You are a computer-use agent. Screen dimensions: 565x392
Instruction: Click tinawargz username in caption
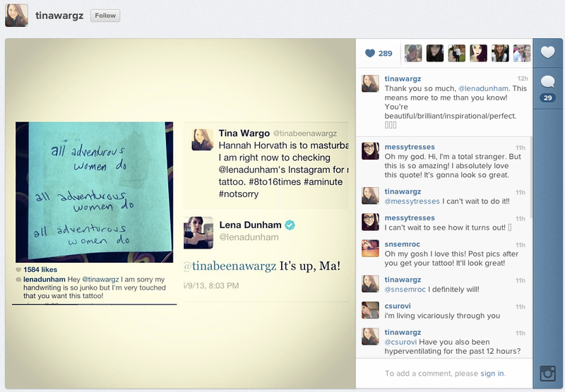403,78
